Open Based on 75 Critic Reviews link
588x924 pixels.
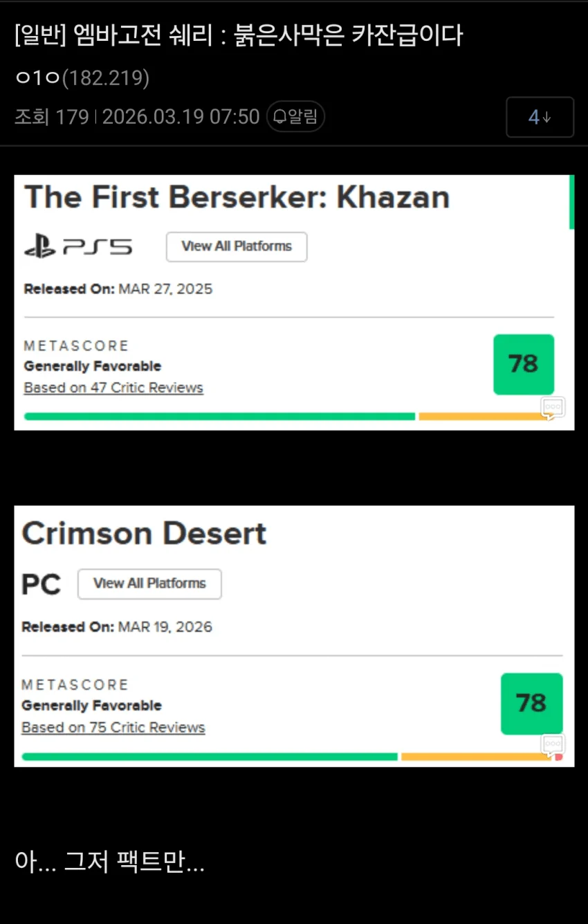[113, 727]
